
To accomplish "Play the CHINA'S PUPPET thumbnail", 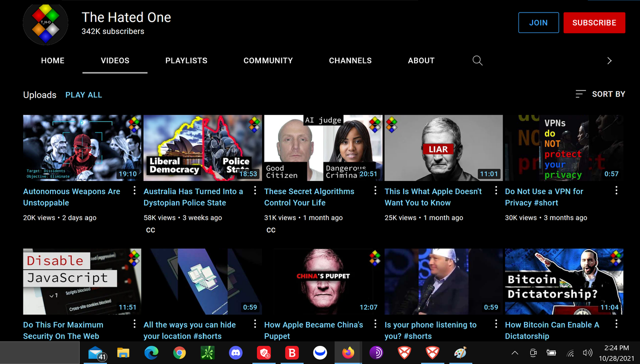I will click(x=323, y=281).
